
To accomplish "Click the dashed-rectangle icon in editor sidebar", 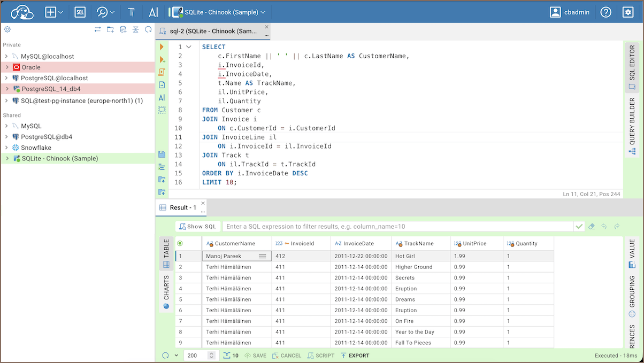I will click(162, 110).
